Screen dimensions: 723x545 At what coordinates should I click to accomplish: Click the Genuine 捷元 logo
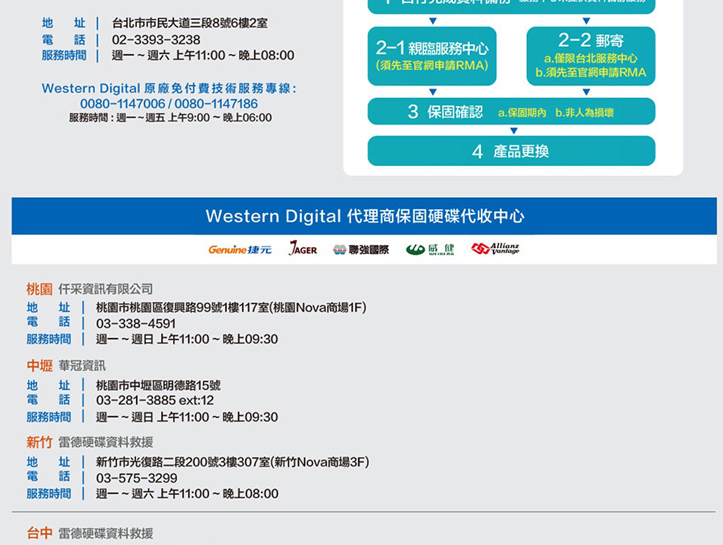(x=240, y=249)
